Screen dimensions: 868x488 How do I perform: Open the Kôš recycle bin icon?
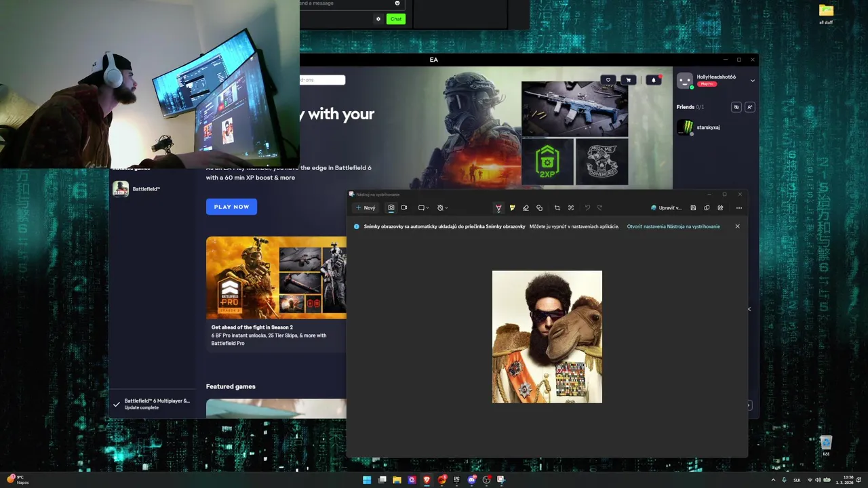[x=826, y=446]
